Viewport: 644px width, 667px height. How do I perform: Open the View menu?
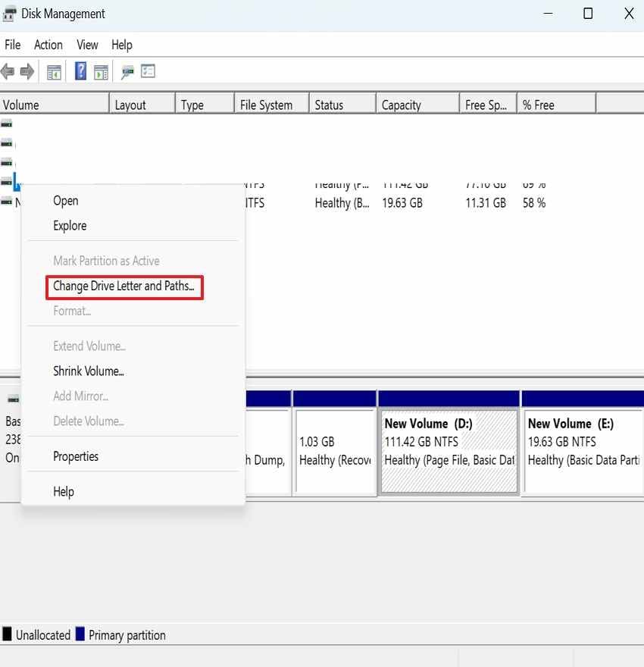click(x=87, y=45)
